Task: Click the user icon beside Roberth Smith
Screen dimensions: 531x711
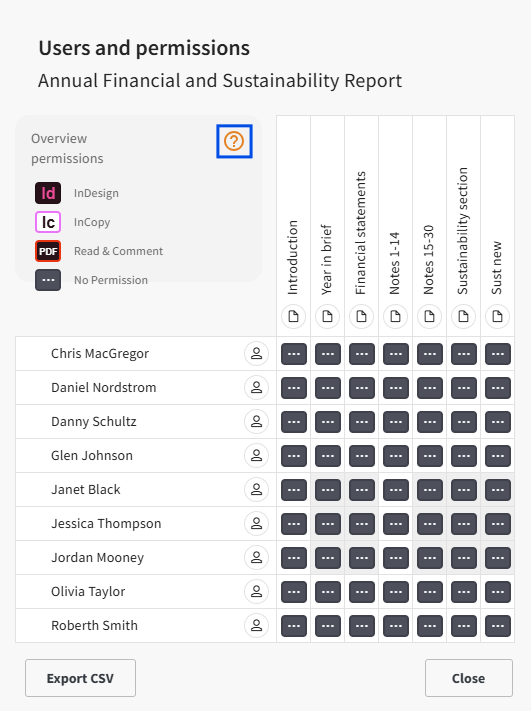Action: coord(257,626)
